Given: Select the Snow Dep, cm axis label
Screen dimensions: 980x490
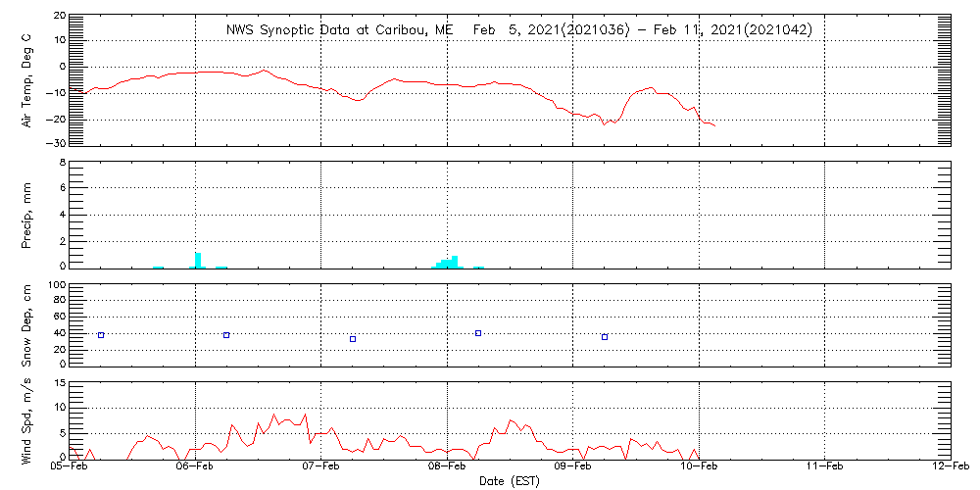Looking at the screenshot, I should [27, 325].
